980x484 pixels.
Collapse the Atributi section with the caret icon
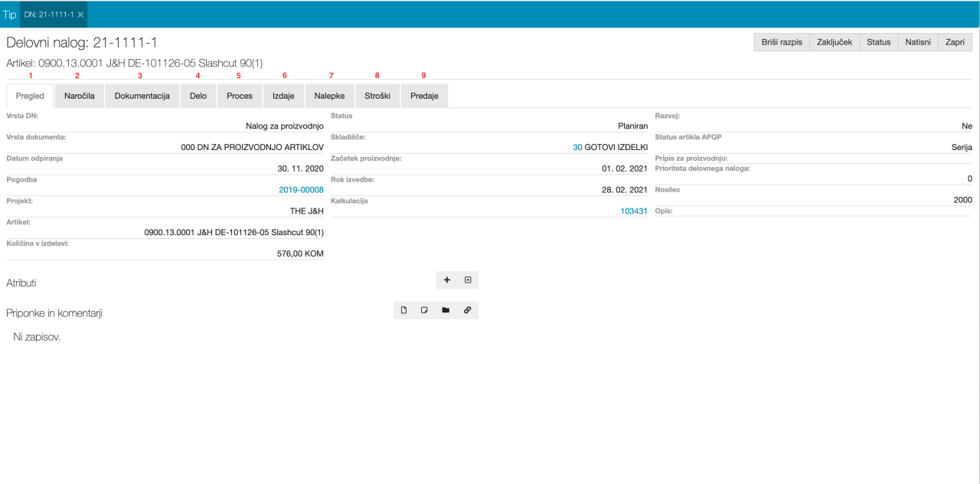point(468,280)
